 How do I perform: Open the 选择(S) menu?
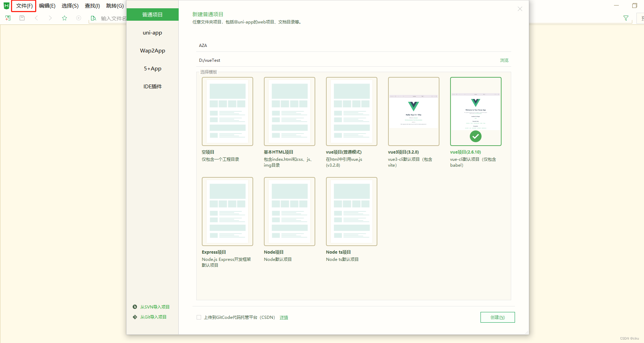coord(70,6)
